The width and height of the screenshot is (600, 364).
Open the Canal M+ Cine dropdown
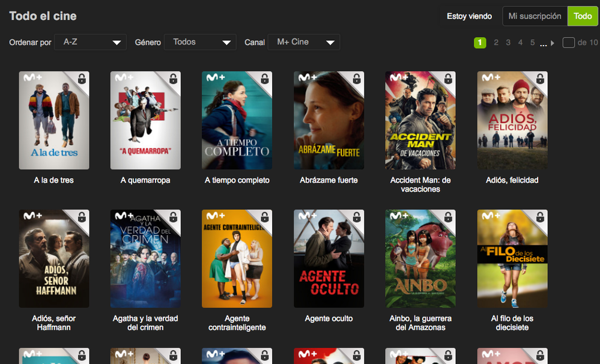(304, 42)
